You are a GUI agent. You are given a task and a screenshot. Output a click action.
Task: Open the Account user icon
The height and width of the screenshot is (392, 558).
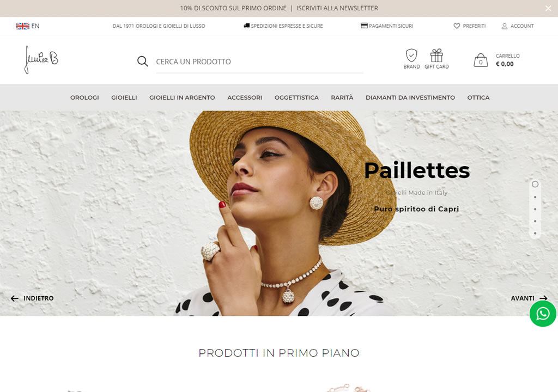[x=504, y=26]
